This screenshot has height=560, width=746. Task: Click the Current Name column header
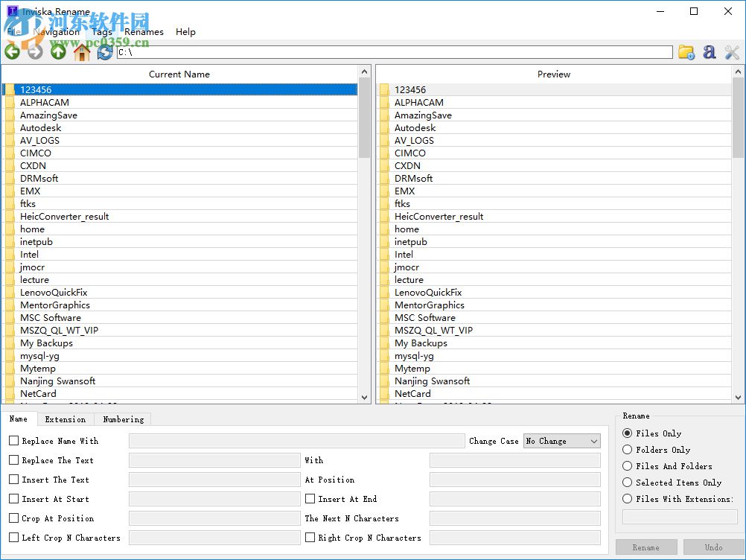(x=179, y=74)
